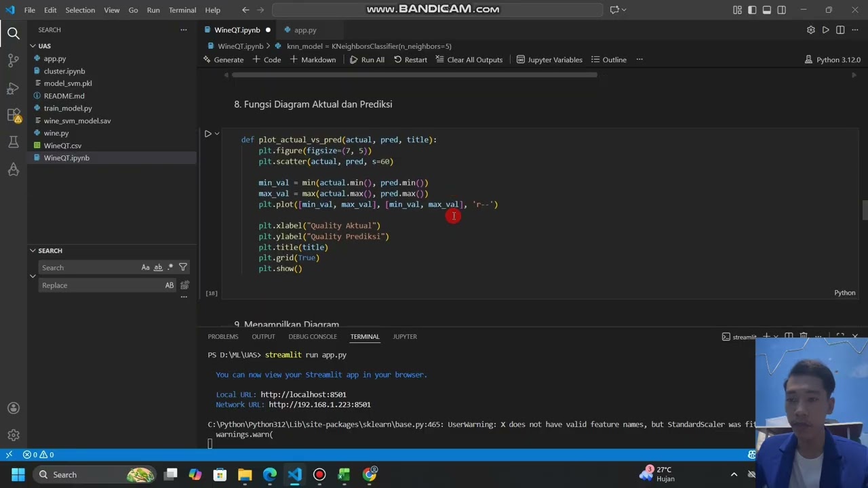Open the Terminal menu
The height and width of the screenshot is (488, 868).
point(182,10)
